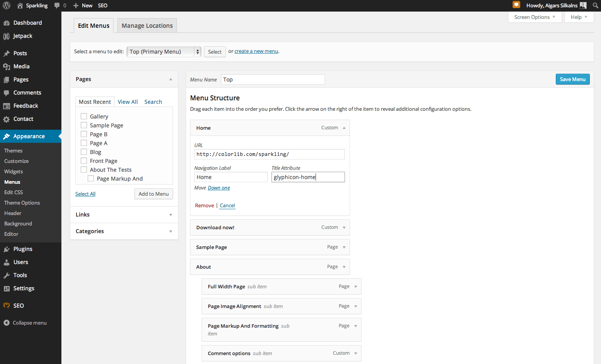
Task: Expand the About menu item arrow
Action: [x=344, y=267]
